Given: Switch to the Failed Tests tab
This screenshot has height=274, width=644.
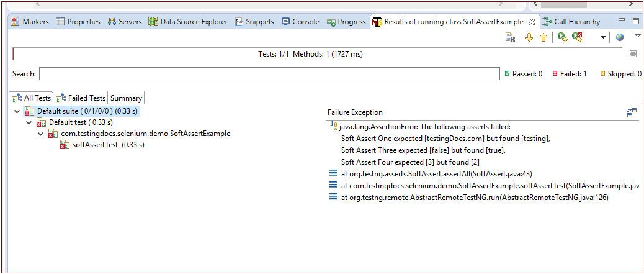Looking at the screenshot, I should [x=81, y=98].
